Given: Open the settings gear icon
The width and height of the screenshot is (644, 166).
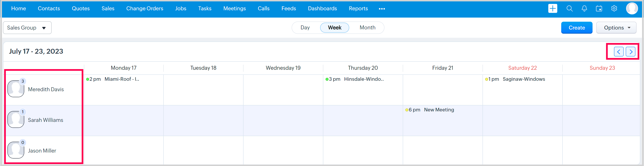Looking at the screenshot, I should [x=614, y=9].
